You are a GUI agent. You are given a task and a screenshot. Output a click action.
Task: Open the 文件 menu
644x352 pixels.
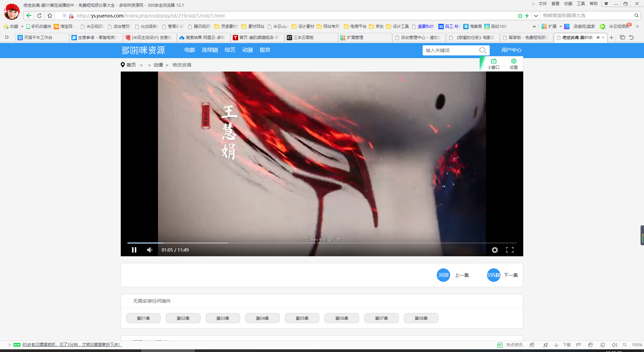(x=542, y=4)
